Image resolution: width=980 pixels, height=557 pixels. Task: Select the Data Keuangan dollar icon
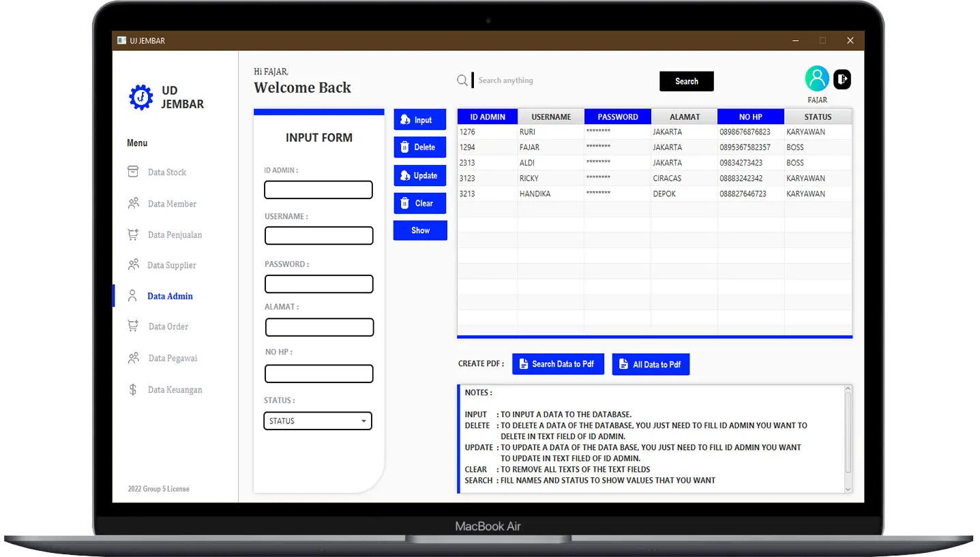pyautogui.click(x=133, y=389)
